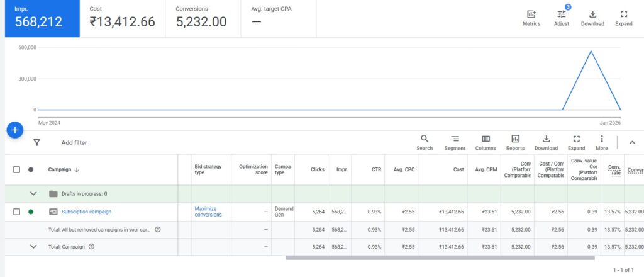Select all campaigns with header checkbox
Screen dimensions: 644x277
coord(17,169)
